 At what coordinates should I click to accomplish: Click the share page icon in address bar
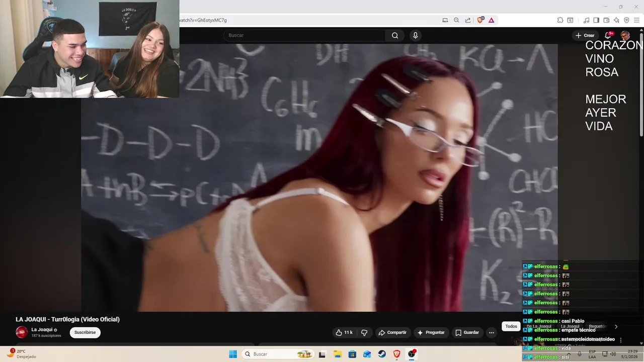point(468,20)
